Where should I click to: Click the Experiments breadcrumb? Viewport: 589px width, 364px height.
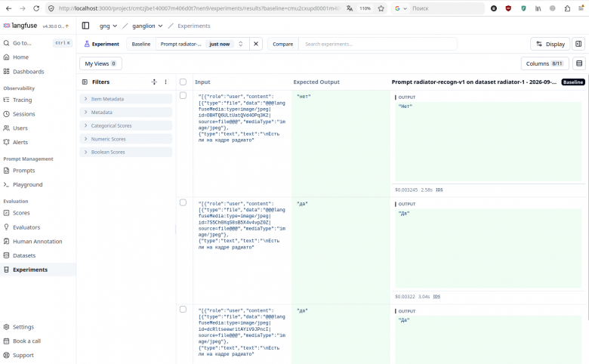(x=194, y=26)
